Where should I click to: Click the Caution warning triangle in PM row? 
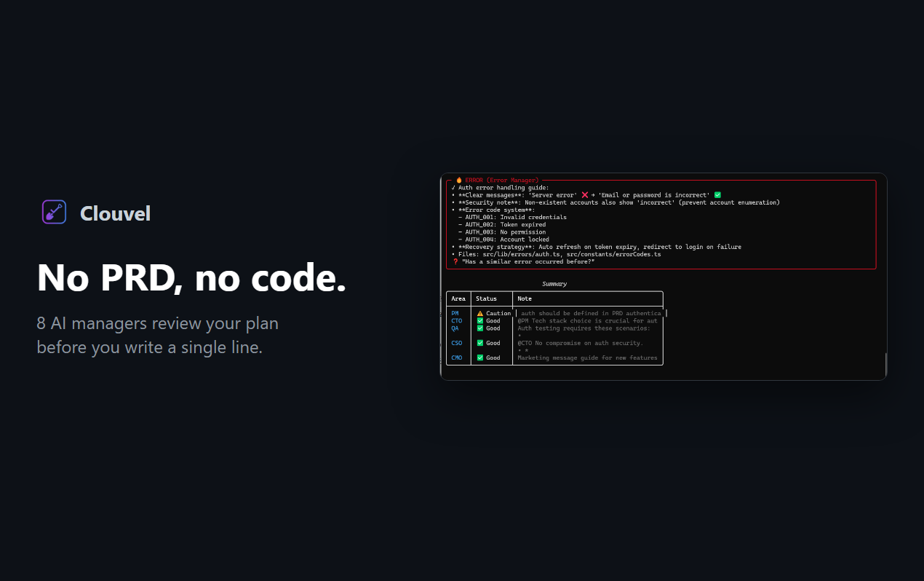[480, 314]
